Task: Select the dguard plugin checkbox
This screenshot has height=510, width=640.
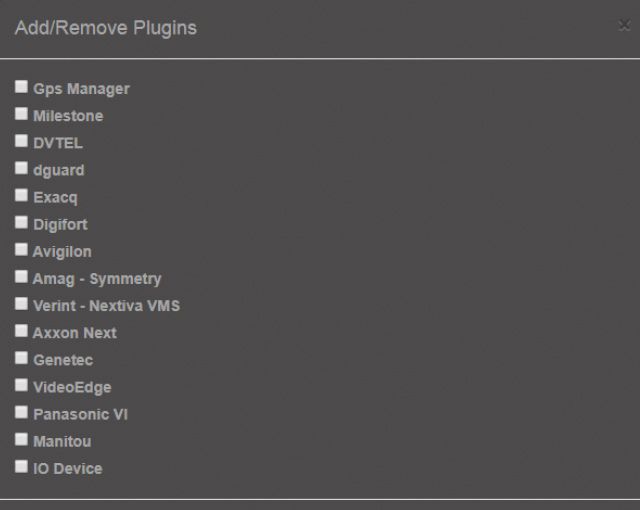Action: (21, 168)
